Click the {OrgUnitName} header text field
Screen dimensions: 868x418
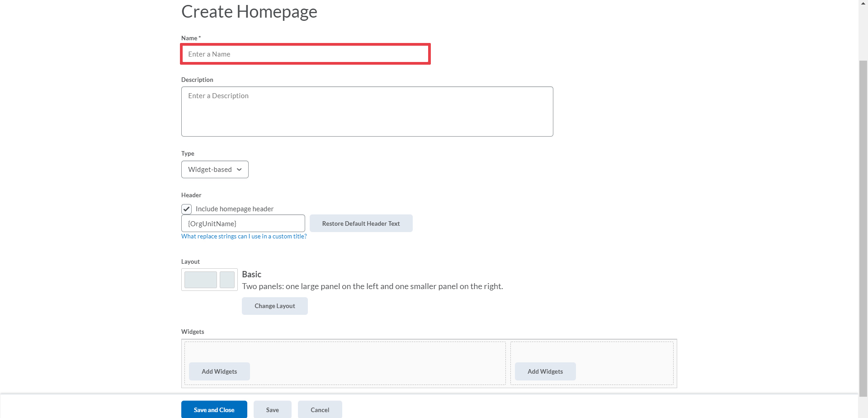point(243,223)
